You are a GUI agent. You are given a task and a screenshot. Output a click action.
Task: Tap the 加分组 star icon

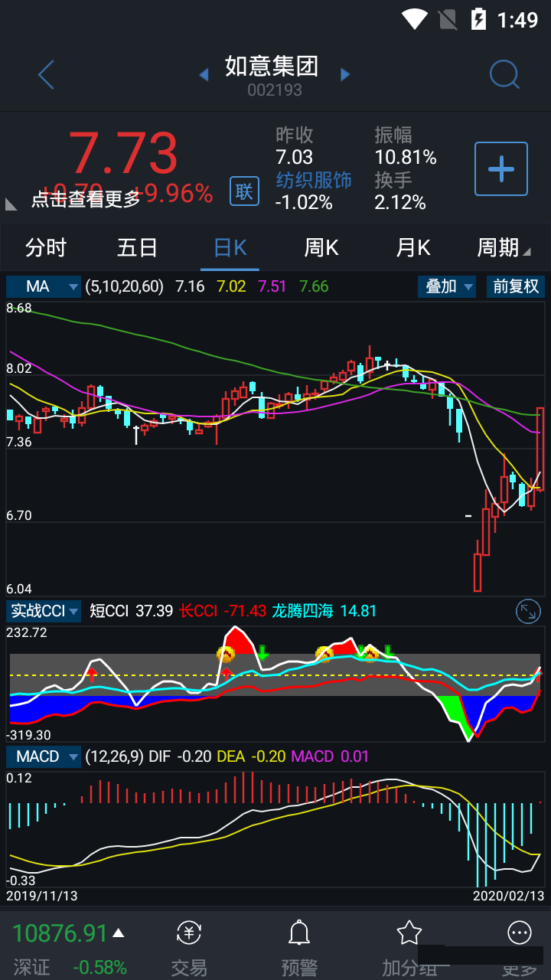(x=409, y=933)
